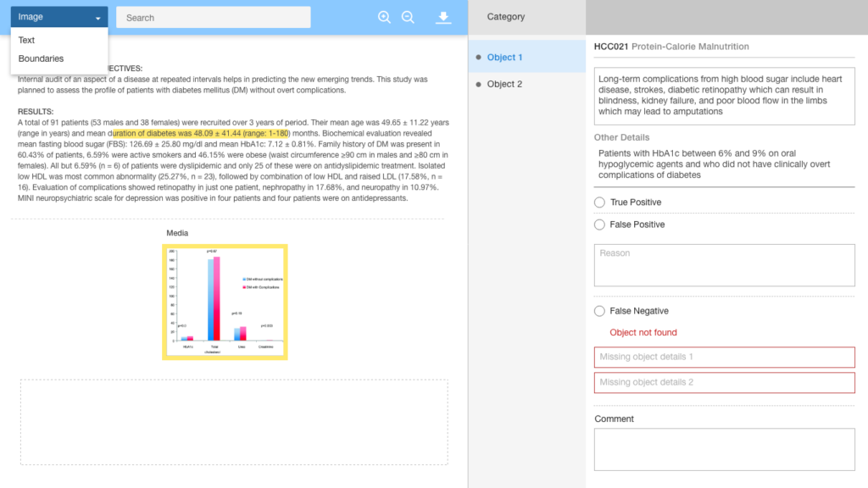Click the Media label above the chart

click(x=177, y=233)
